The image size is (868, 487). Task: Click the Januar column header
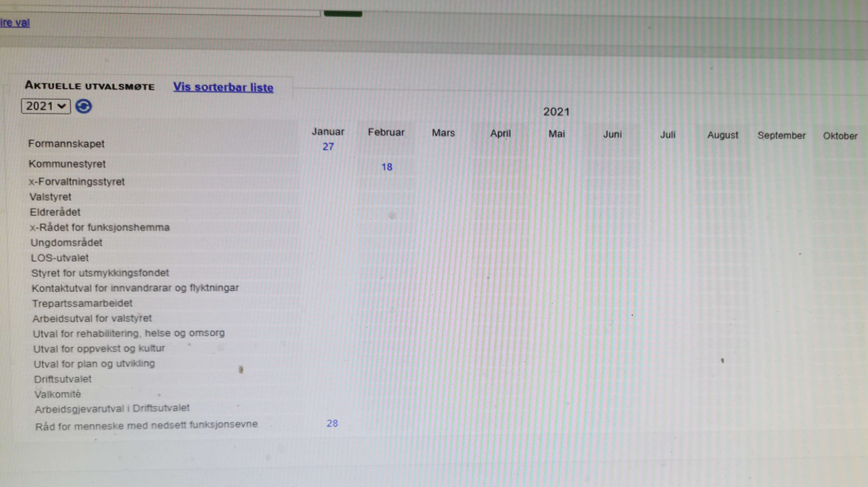[328, 132]
